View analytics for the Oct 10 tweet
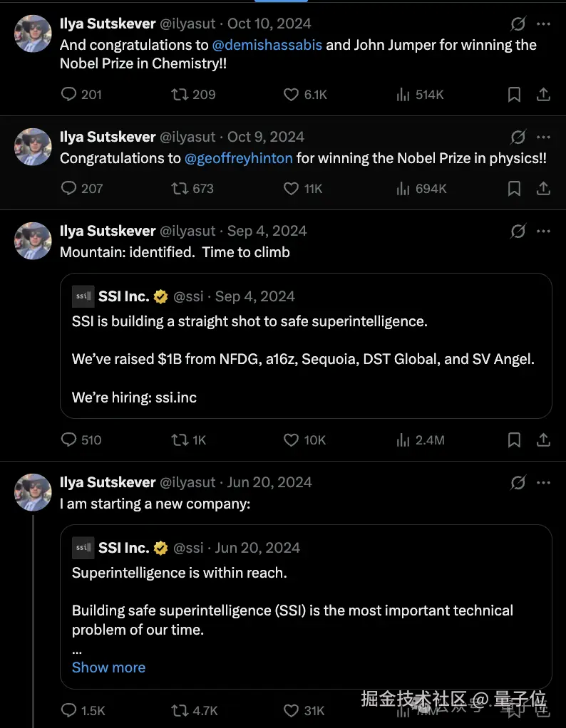 pos(403,94)
